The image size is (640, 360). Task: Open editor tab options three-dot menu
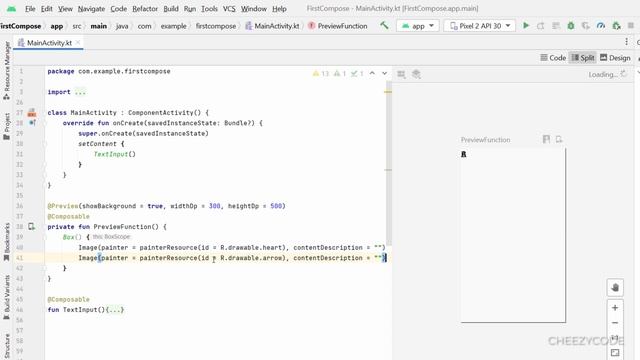tap(627, 42)
